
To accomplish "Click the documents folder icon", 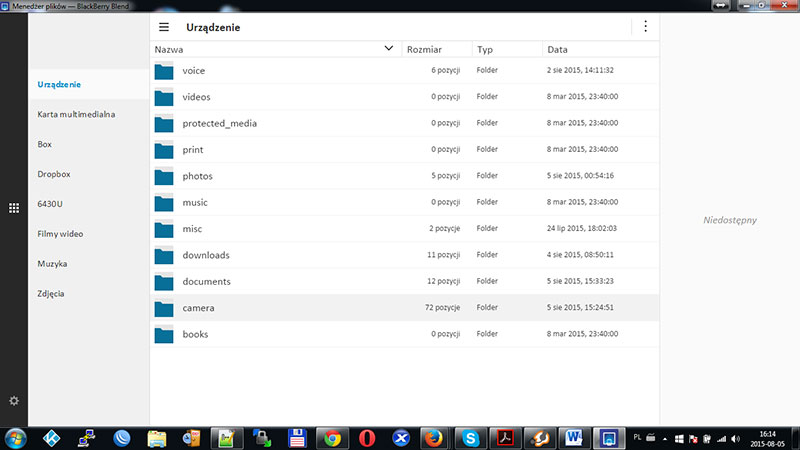I will coord(164,282).
